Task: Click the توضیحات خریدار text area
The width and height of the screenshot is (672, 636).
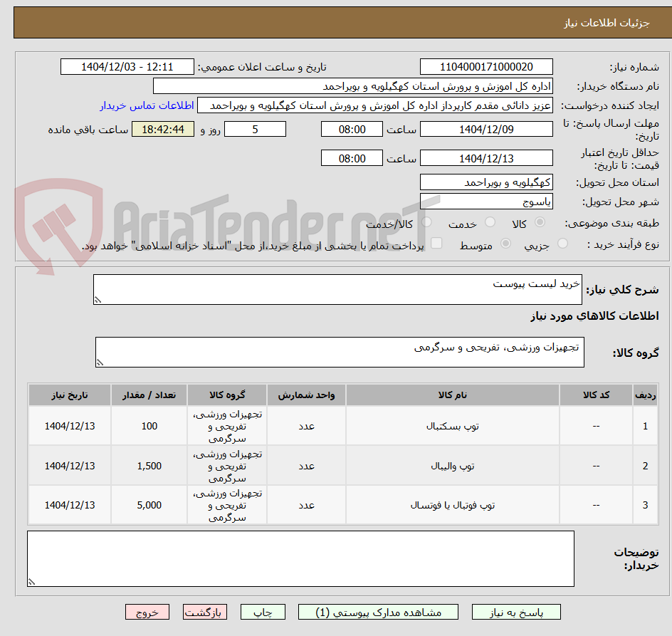Action: pos(300,559)
